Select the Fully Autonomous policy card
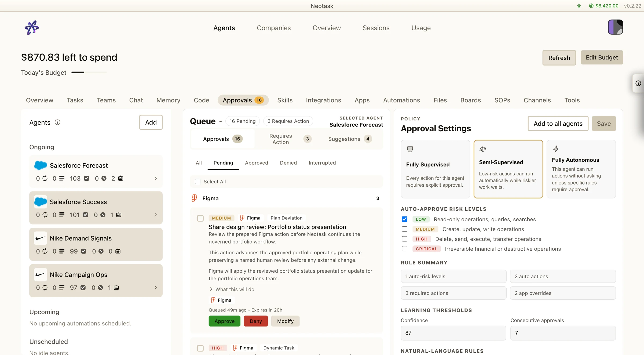This screenshot has width=644, height=355. coord(581,169)
